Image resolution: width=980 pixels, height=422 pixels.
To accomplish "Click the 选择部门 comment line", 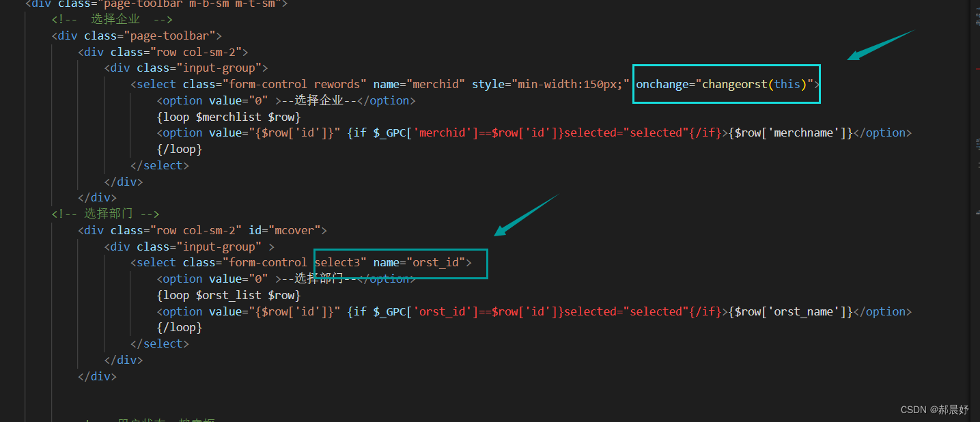I will point(106,213).
